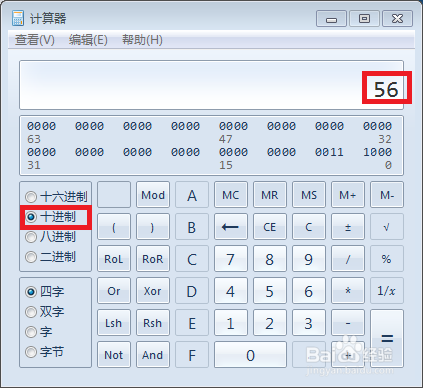Click the % percent button

(387, 259)
